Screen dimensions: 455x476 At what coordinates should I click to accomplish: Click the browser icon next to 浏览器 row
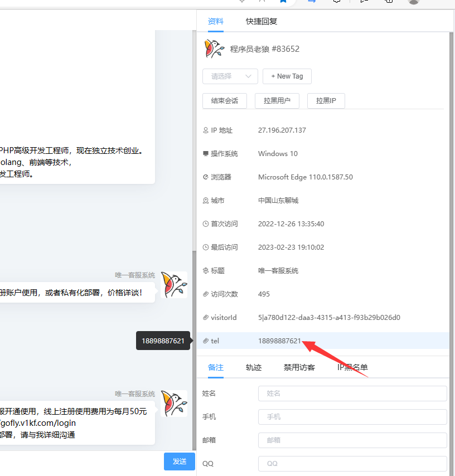point(206,177)
